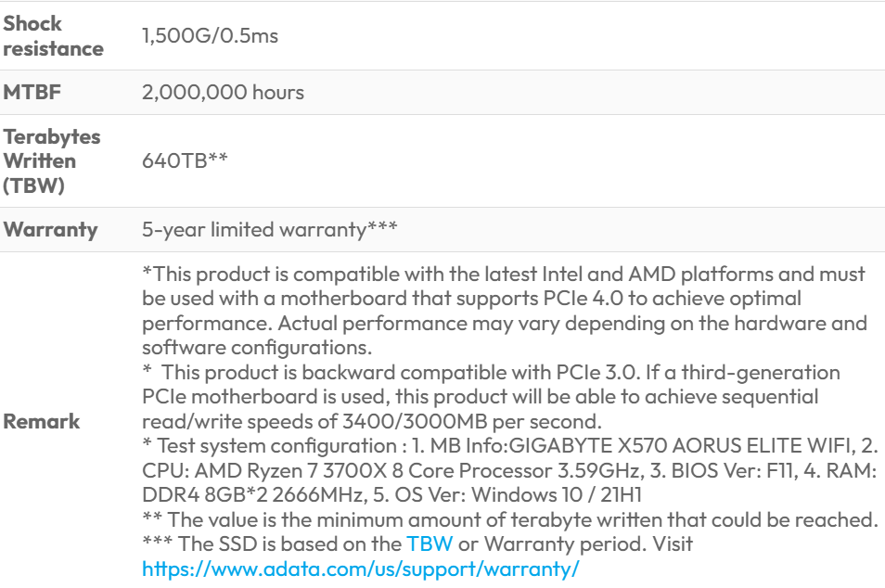Click the Shock resistance row label
This screenshot has height=588, width=885.
(x=53, y=36)
